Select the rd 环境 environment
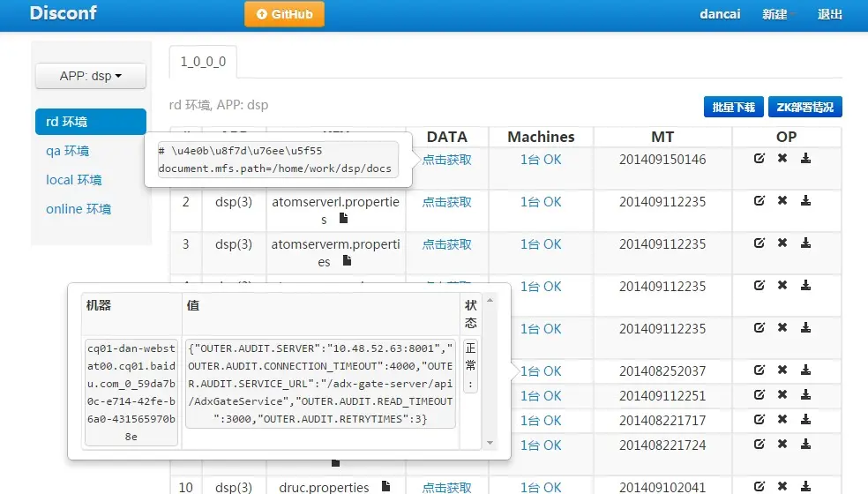This screenshot has height=494, width=868. (91, 122)
